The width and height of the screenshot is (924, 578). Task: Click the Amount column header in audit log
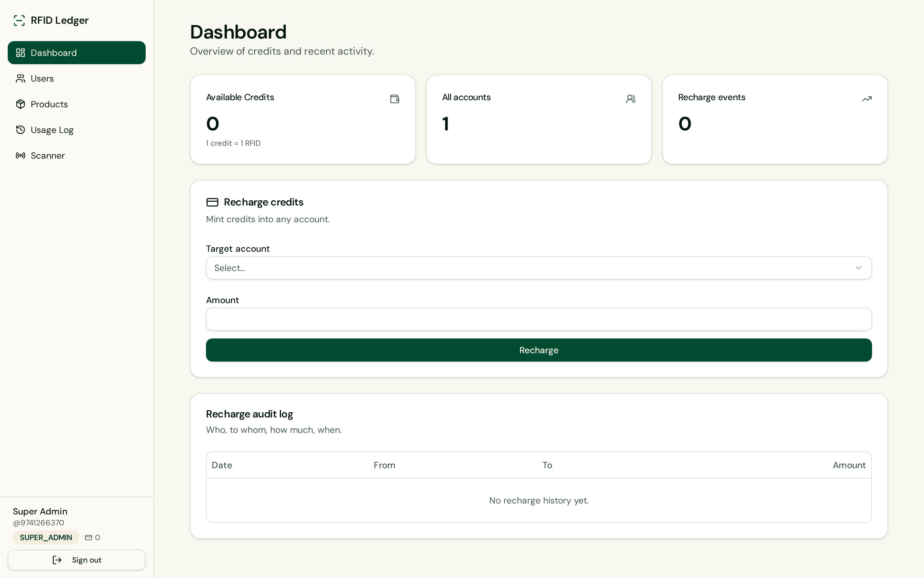pos(849,465)
